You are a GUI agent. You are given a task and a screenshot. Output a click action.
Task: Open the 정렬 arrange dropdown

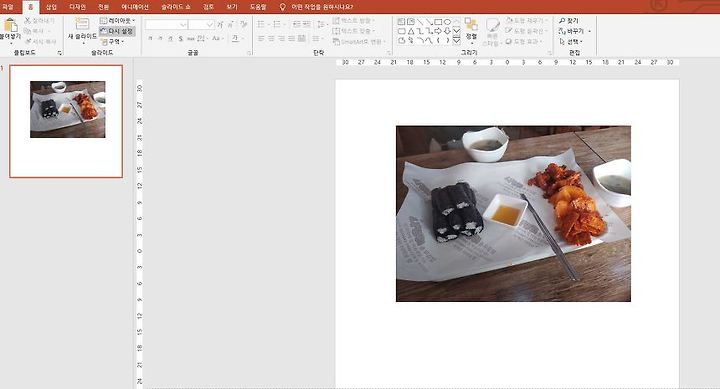[471, 30]
